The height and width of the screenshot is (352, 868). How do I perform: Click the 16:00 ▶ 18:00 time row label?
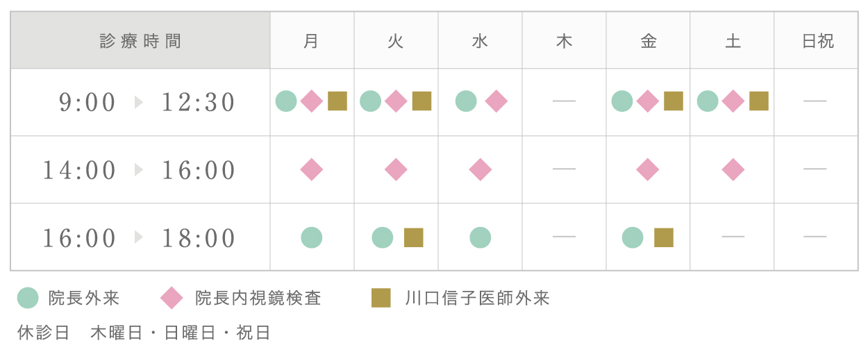pos(140,238)
